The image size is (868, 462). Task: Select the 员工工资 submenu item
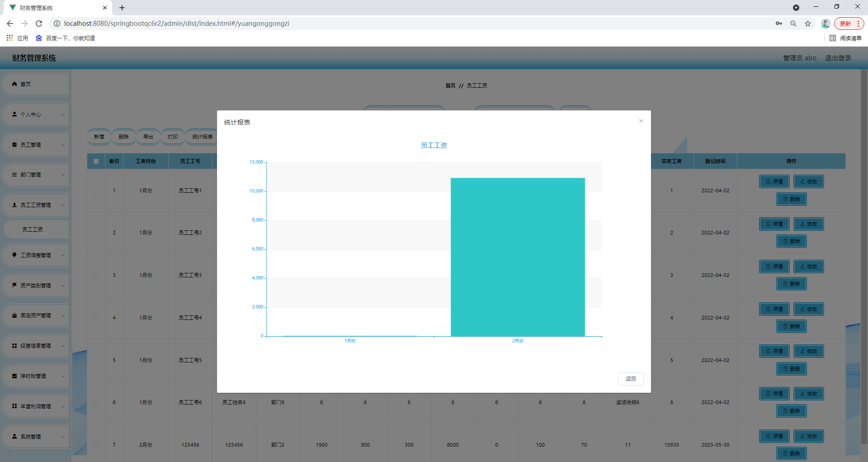point(33,229)
